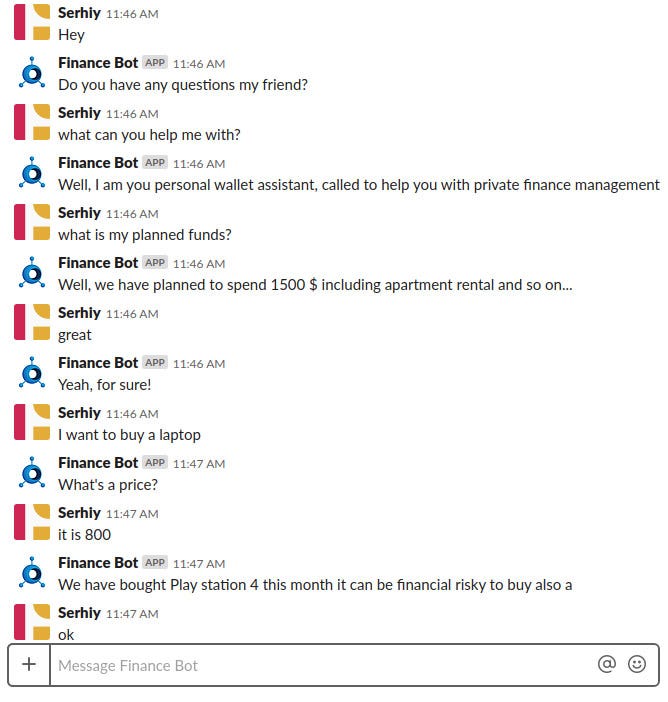This screenshot has width=668, height=702.
Task: Click the 11:46 AM timestamp on the "Hey" message
Action: [x=132, y=14]
